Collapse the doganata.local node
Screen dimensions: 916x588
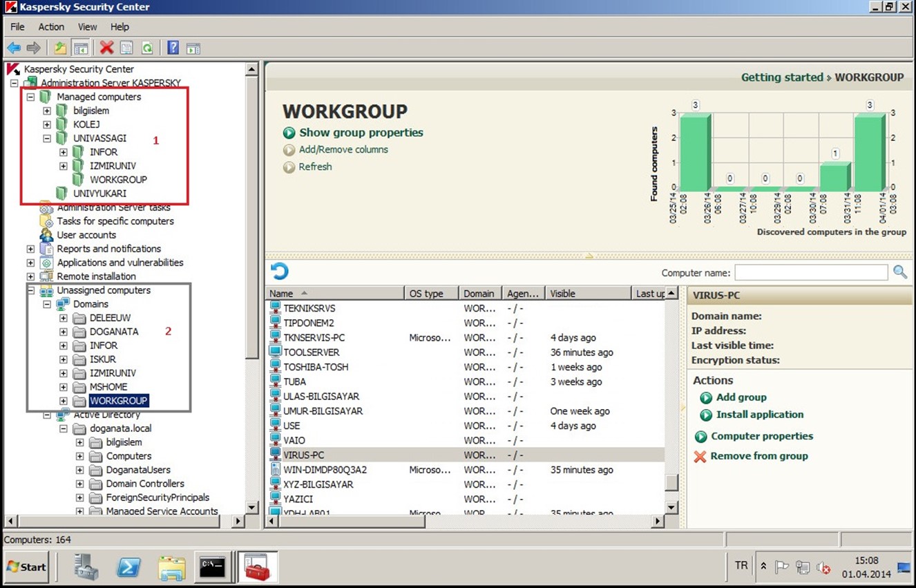click(64, 428)
